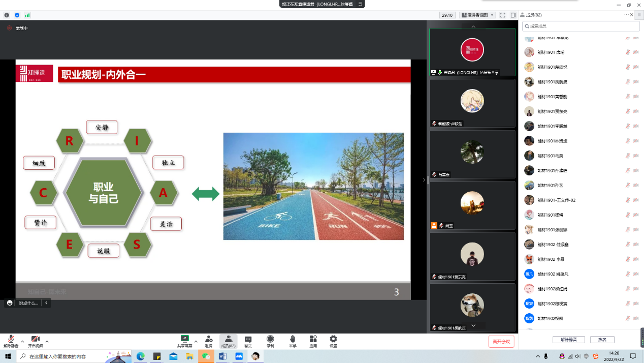Click the blue security shield icon
This screenshot has width=644, height=363.
[x=17, y=15]
